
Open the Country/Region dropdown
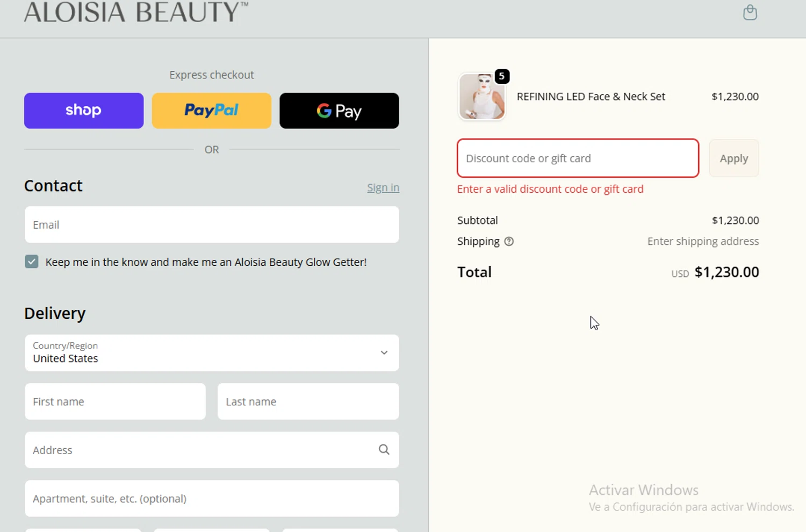(x=212, y=353)
